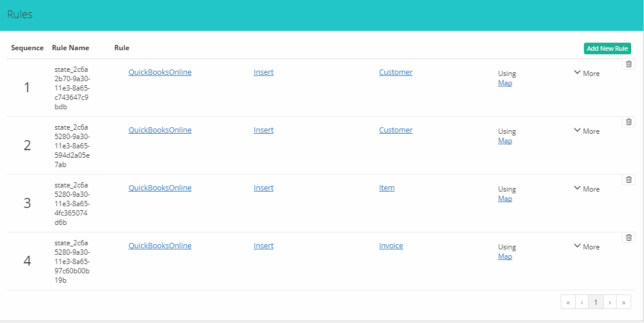Show More options for rule 3
This screenshot has width=644, height=323.
pos(587,189)
